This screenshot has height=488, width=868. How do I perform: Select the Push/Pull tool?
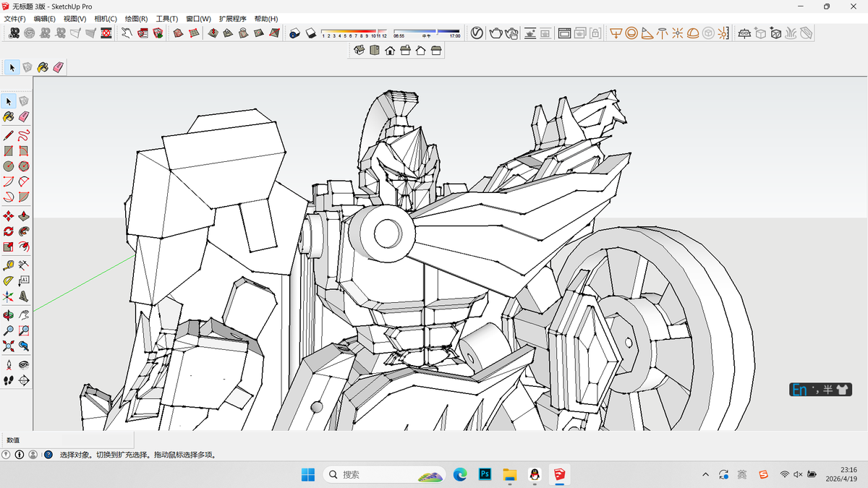[24, 216]
